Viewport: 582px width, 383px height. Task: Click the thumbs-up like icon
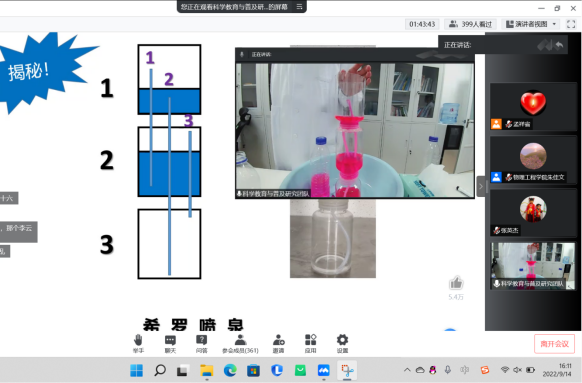[x=456, y=283]
